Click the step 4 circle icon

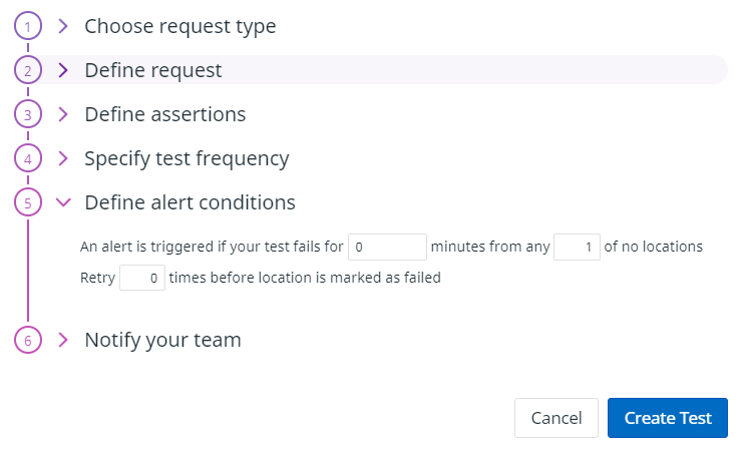[x=28, y=159]
